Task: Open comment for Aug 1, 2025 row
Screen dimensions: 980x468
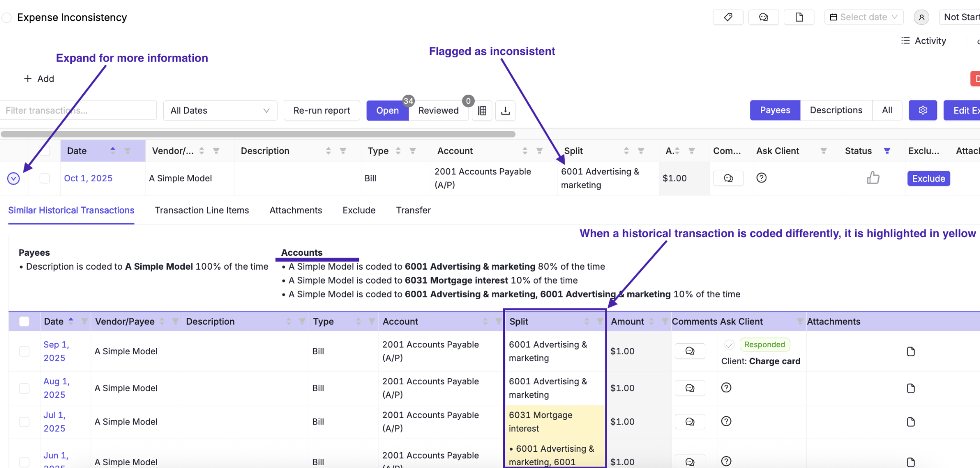Action: (x=690, y=388)
